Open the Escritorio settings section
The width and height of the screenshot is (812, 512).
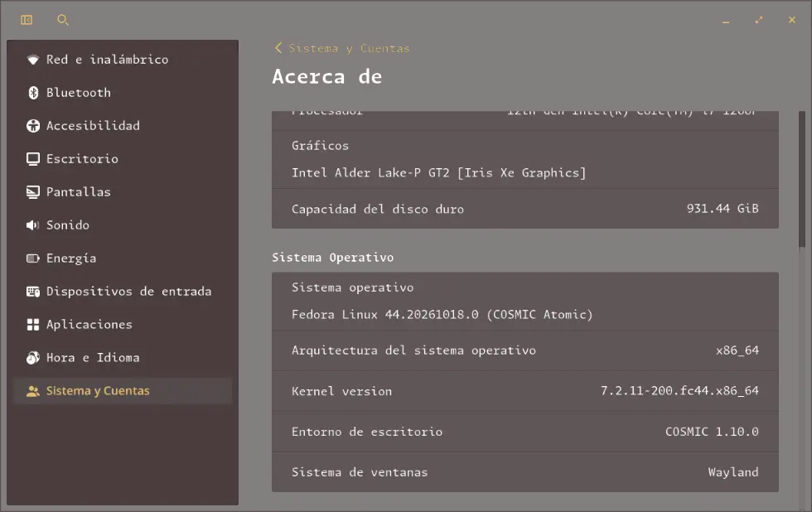[x=123, y=159]
